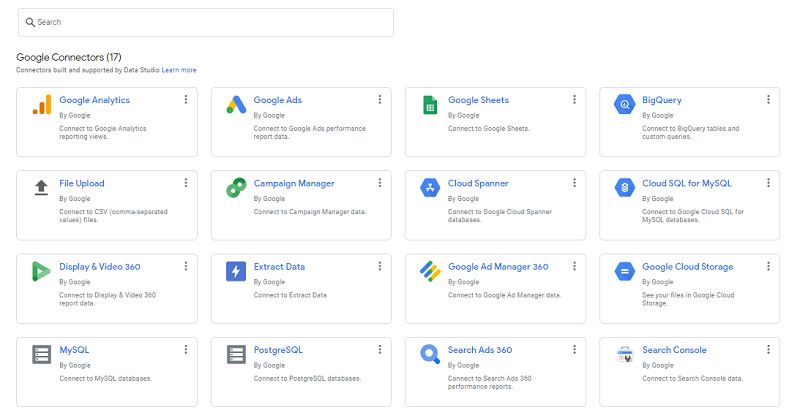Click the Campaign Manager green icon
This screenshot has width=800, height=410.
pyautogui.click(x=236, y=188)
